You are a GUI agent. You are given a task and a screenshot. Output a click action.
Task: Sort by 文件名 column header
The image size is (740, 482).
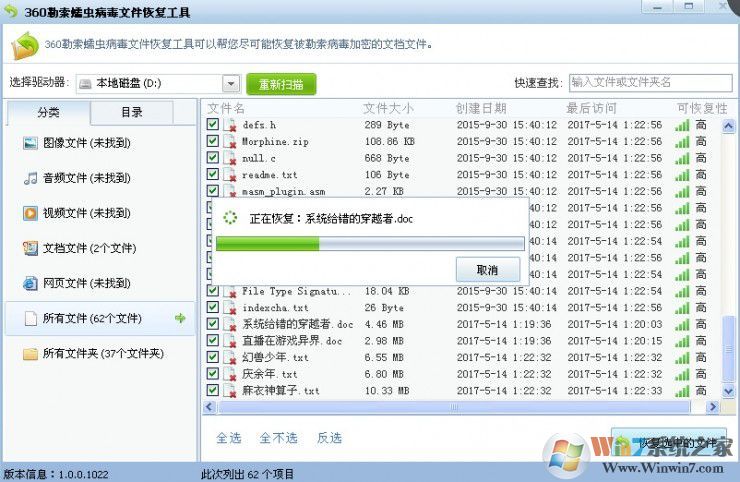point(226,109)
